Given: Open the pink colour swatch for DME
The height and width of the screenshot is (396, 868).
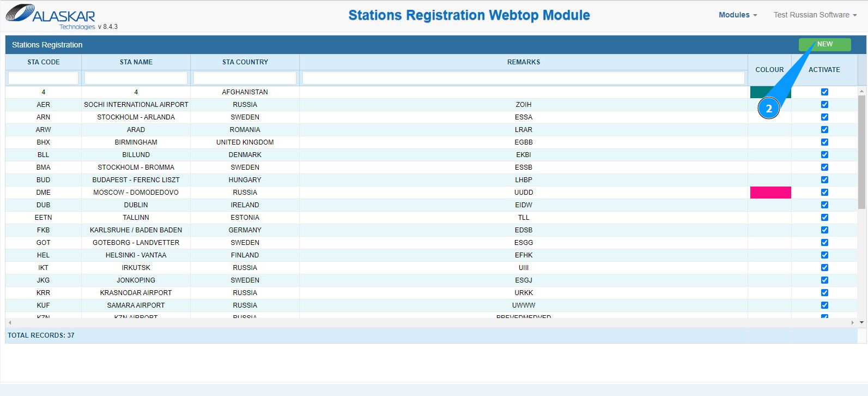Looking at the screenshot, I should [x=770, y=193].
